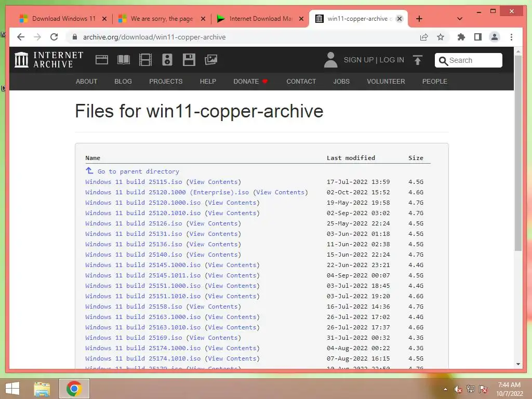Click the Chrome taskbar icon
This screenshot has width=532, height=399.
[74, 389]
